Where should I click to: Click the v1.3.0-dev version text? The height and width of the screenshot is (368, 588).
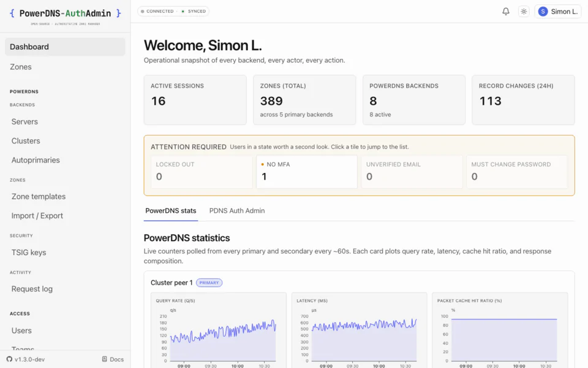coord(29,359)
